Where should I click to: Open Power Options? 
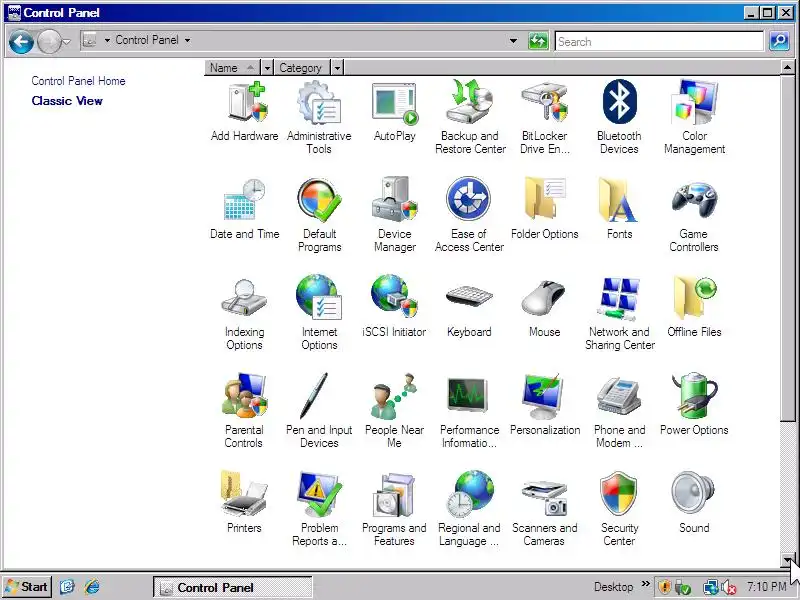pos(694,405)
